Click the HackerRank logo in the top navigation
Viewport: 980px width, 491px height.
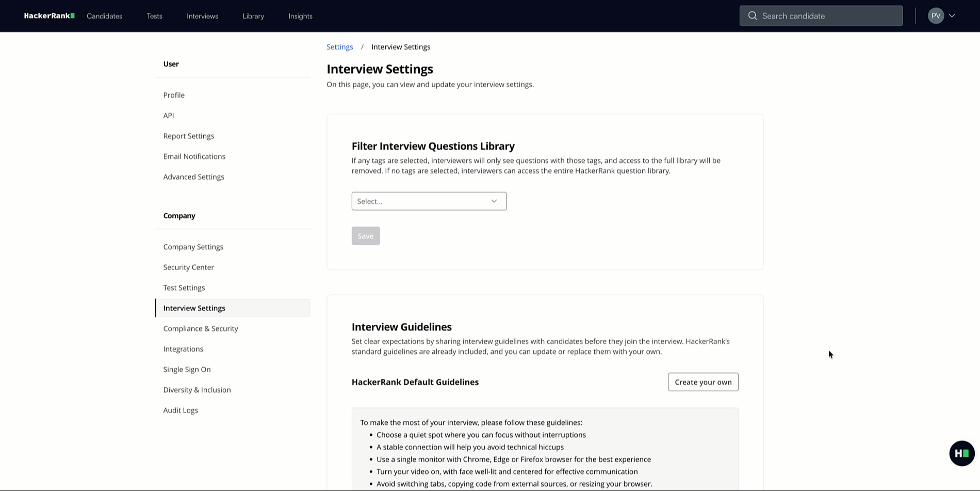(x=49, y=15)
